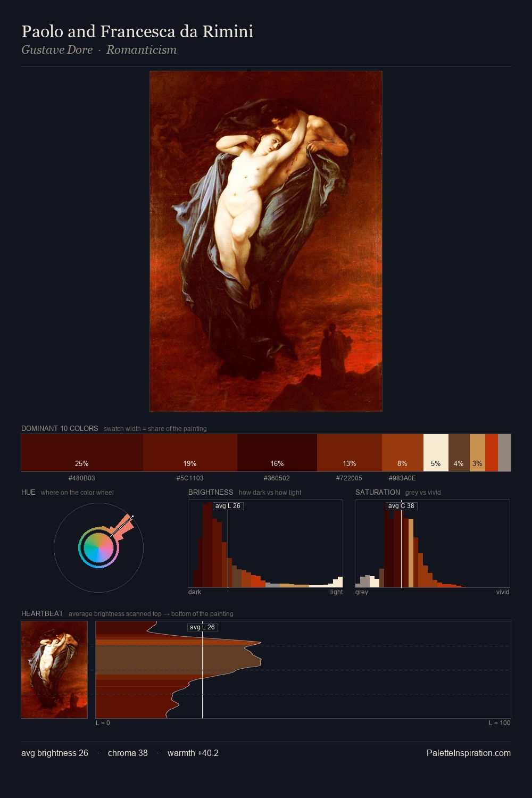Click 'grey vs vivid' caption
532x798 pixels.
pyautogui.click(x=423, y=493)
